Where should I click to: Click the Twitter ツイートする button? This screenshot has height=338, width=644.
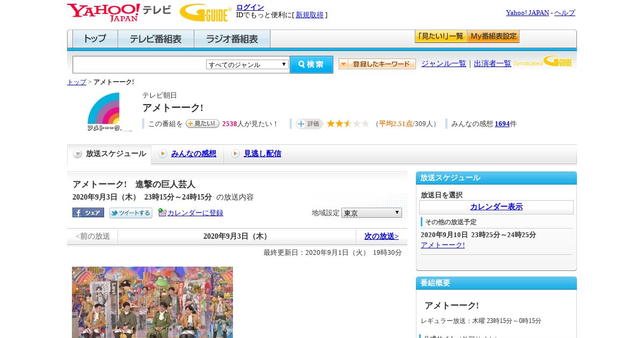[x=131, y=213]
